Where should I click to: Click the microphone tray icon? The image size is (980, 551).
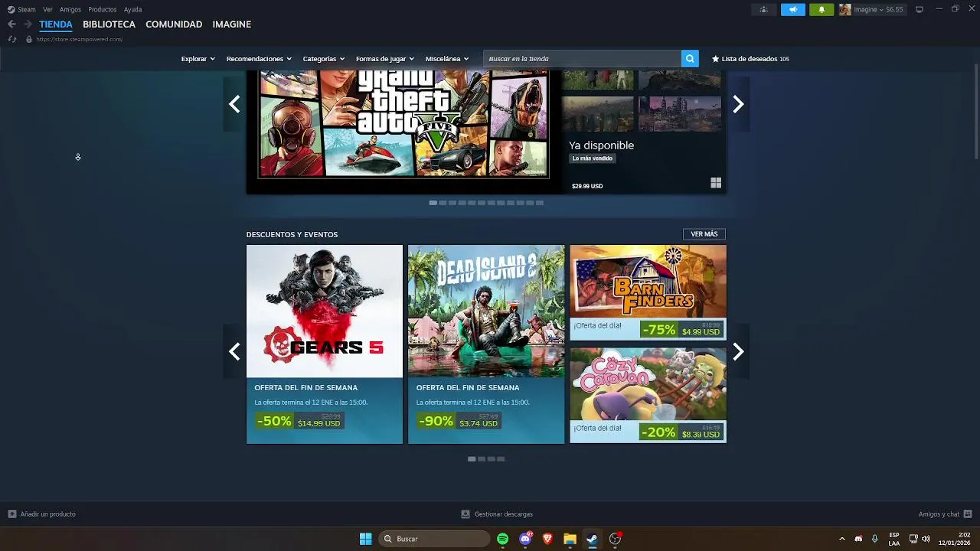(x=874, y=539)
